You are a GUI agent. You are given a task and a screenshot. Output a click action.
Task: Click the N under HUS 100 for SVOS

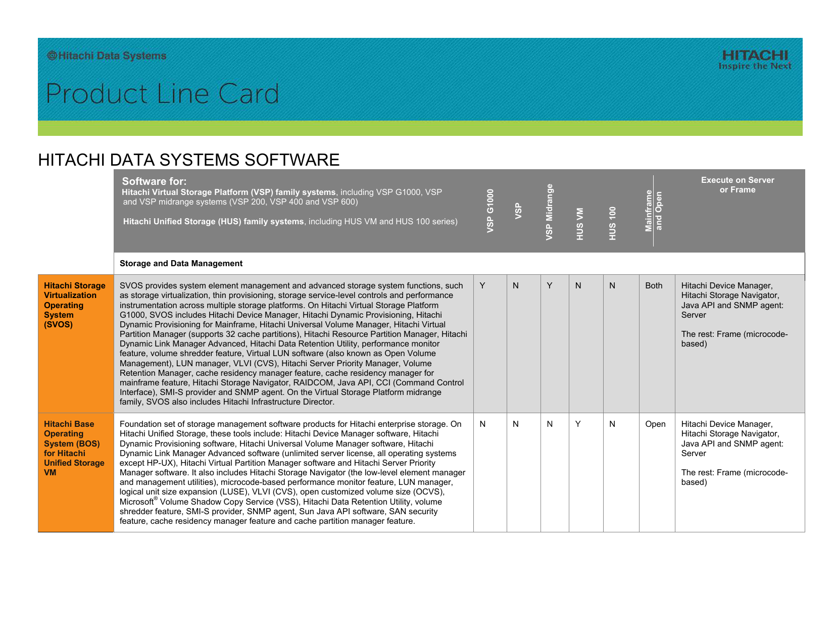pyautogui.click(x=612, y=286)
